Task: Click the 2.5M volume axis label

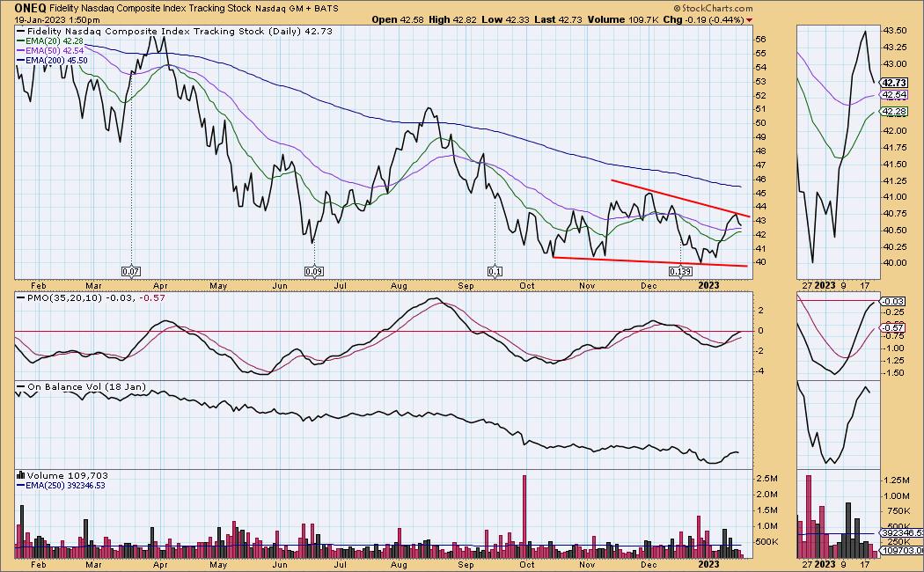Action: (x=766, y=478)
